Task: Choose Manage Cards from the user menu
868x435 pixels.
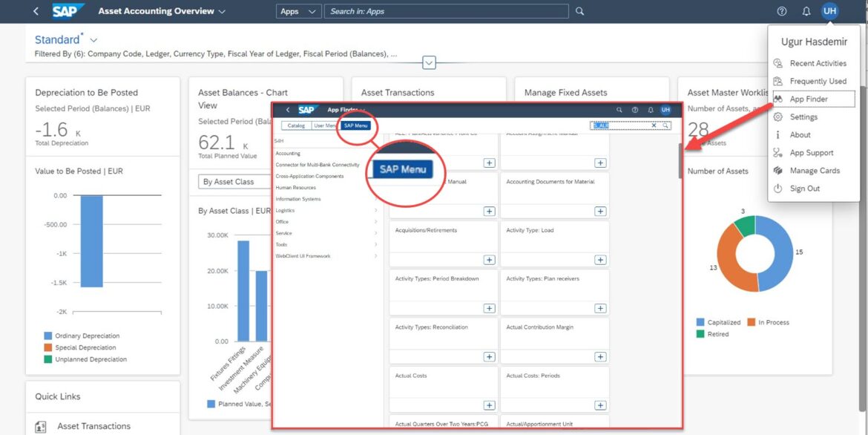Action: (814, 171)
